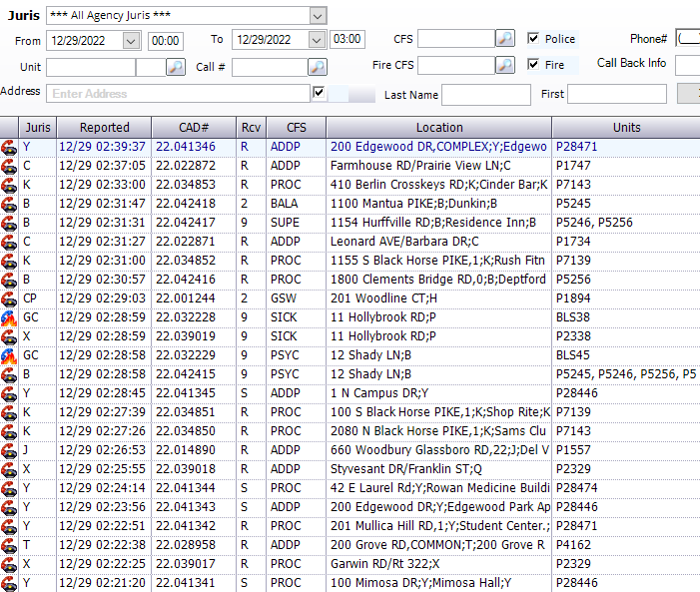Click phone icon for CAD# 22.039018 row

coord(9,469)
